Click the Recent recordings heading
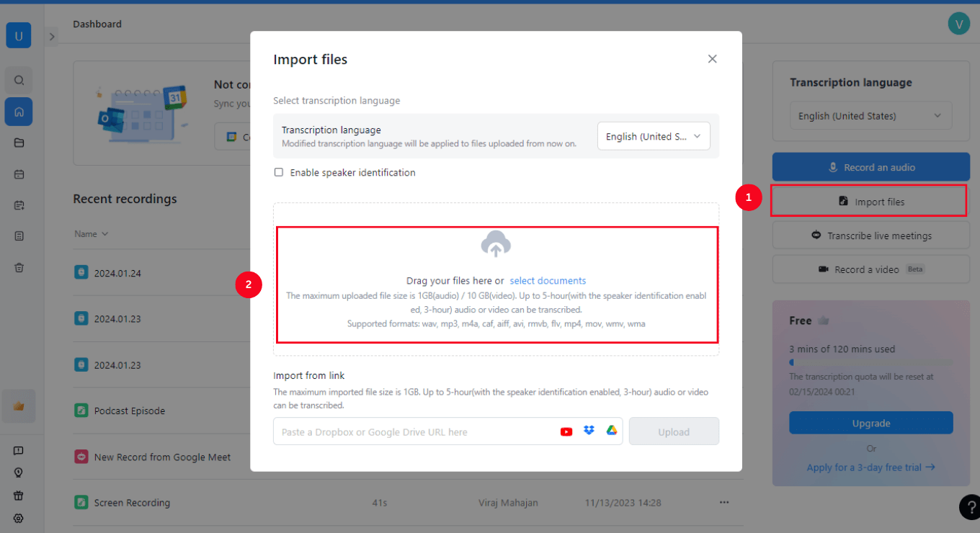The height and width of the screenshot is (533, 980). click(x=125, y=199)
